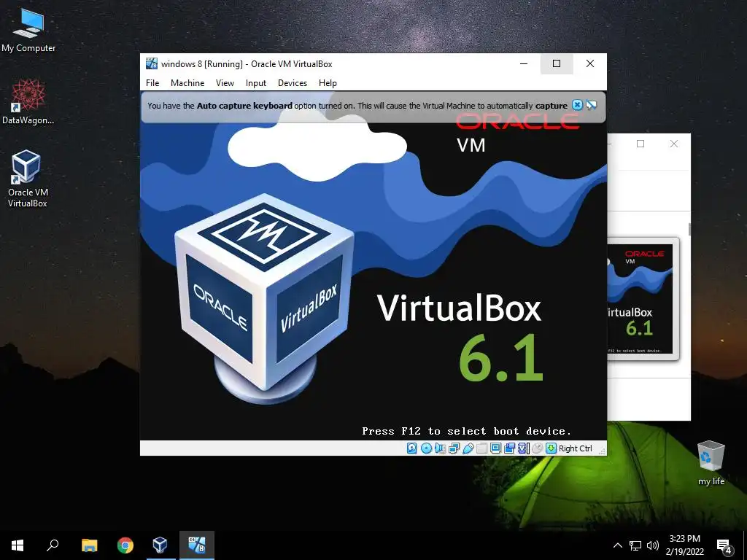The width and height of the screenshot is (747, 560).
Task: Click the taskbar search magnifier
Action: [53, 545]
